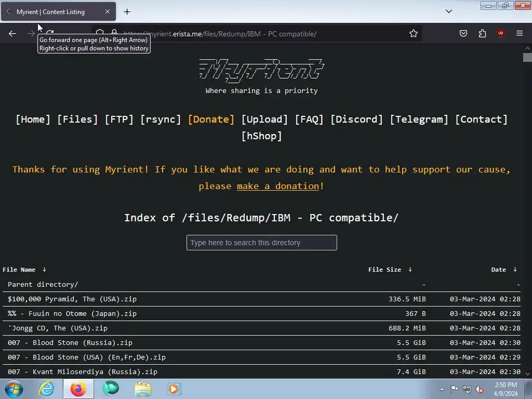
Task: Select date 03-Mar-2024 02:29
Action: (485, 357)
